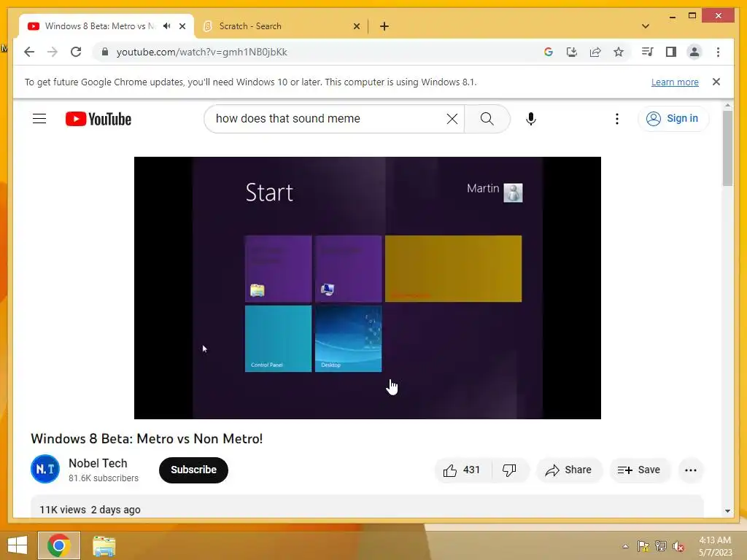Image resolution: width=747 pixels, height=560 pixels.
Task: Subscribe to Nobel Tech
Action: 193,470
